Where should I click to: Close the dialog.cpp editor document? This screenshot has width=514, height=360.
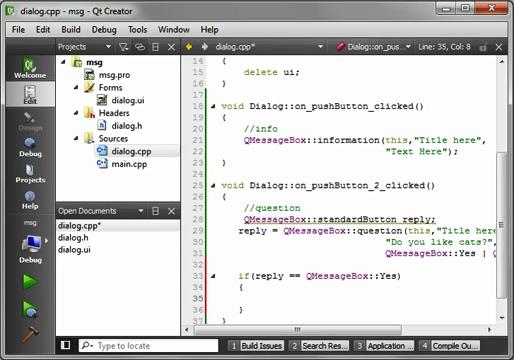499,47
